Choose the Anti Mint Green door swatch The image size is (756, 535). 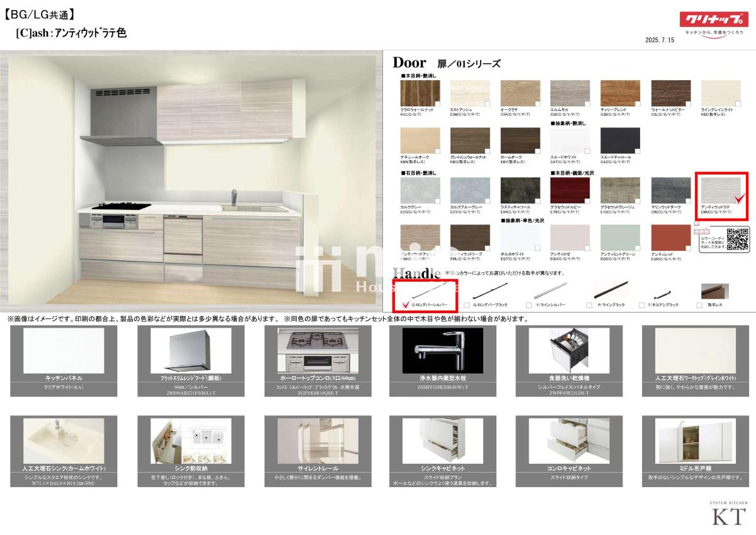pos(620,241)
